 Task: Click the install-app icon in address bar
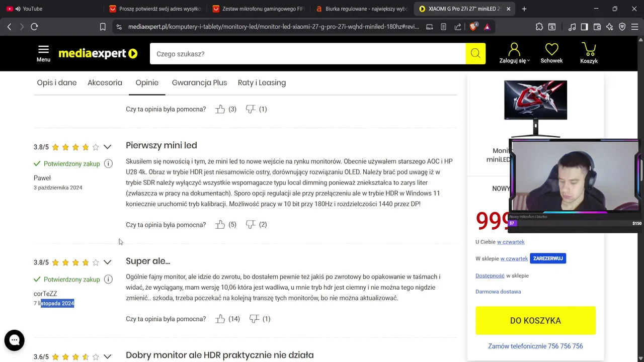[x=430, y=27]
